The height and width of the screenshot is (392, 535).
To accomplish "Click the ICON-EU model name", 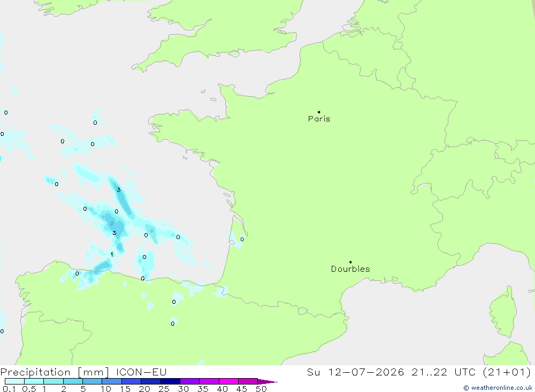I will [x=141, y=372].
